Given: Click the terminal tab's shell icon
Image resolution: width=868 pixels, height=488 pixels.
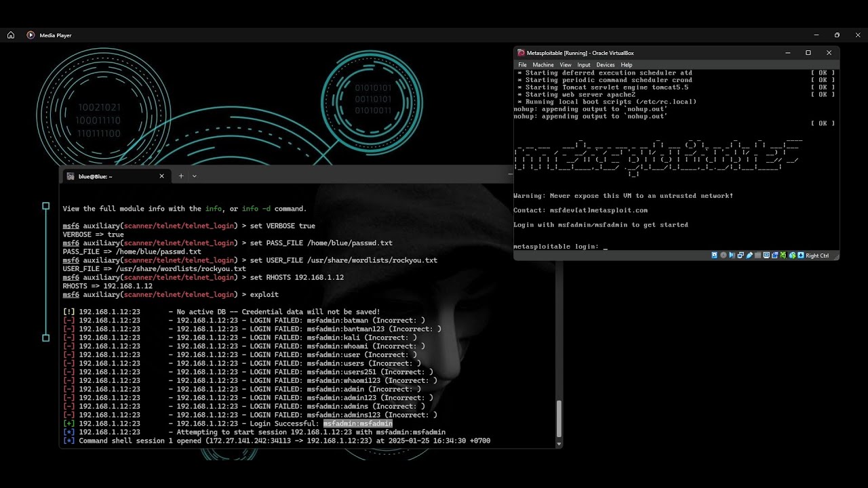Looking at the screenshot, I should [71, 176].
